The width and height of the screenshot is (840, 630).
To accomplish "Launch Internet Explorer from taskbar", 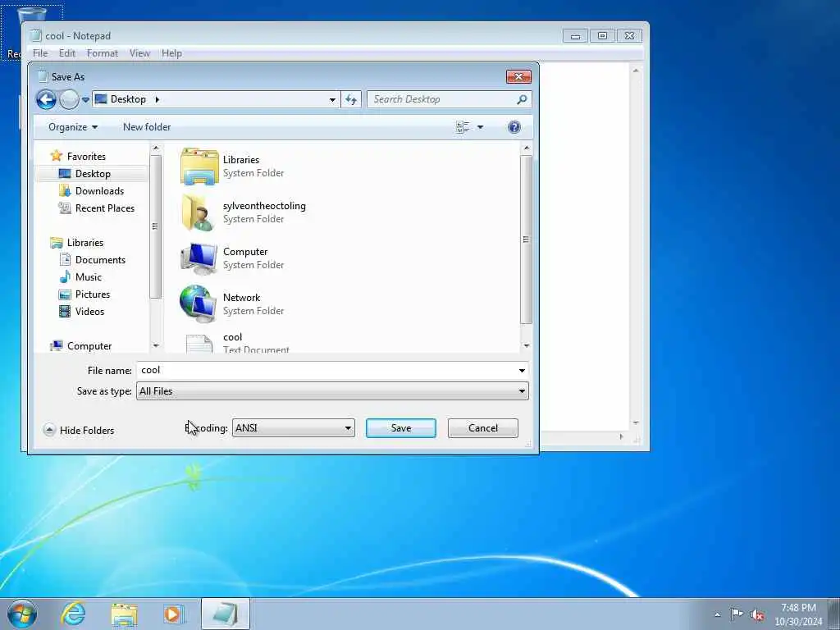I will (x=73, y=614).
